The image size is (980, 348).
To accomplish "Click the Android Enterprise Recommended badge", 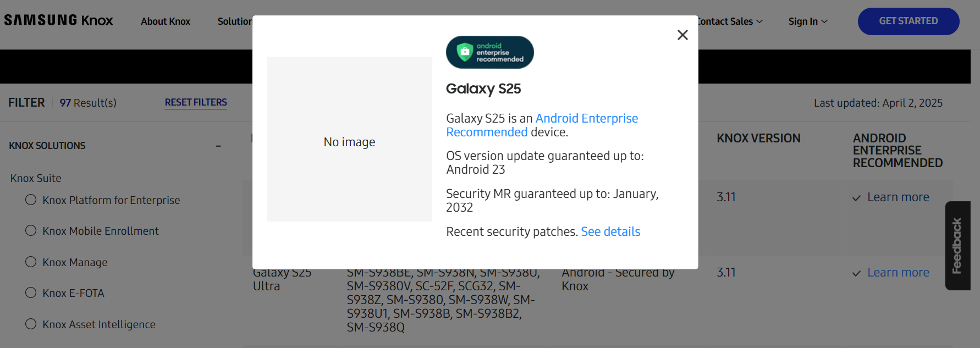I will tap(489, 52).
